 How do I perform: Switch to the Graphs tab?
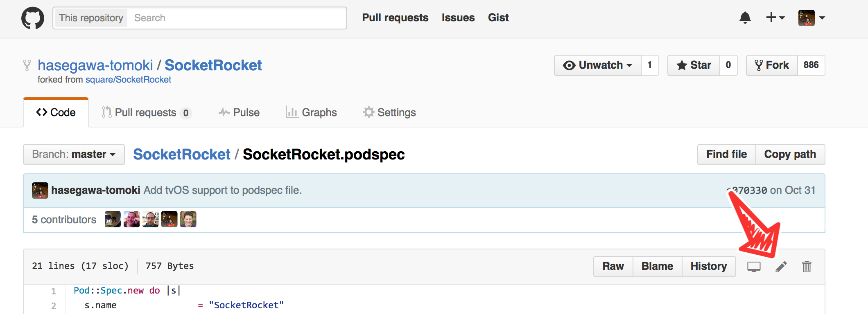point(311,112)
